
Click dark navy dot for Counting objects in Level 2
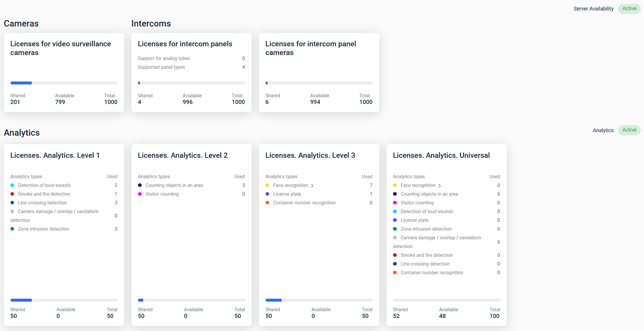point(140,185)
